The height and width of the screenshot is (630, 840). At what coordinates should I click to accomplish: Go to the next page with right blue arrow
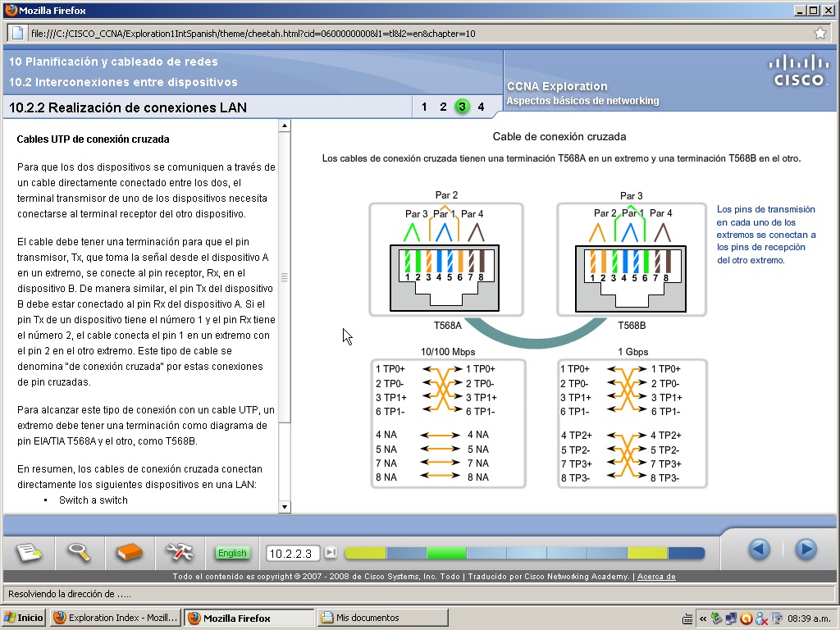tap(806, 549)
